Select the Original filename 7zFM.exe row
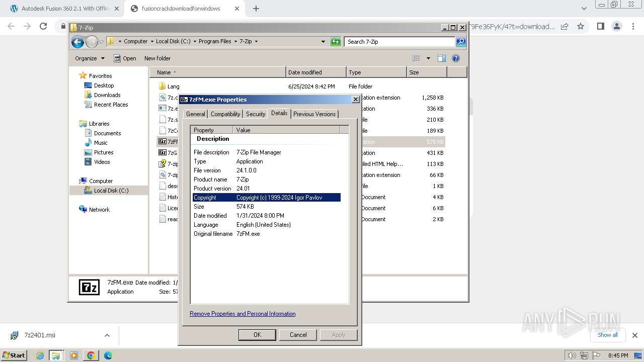 tap(267, 234)
